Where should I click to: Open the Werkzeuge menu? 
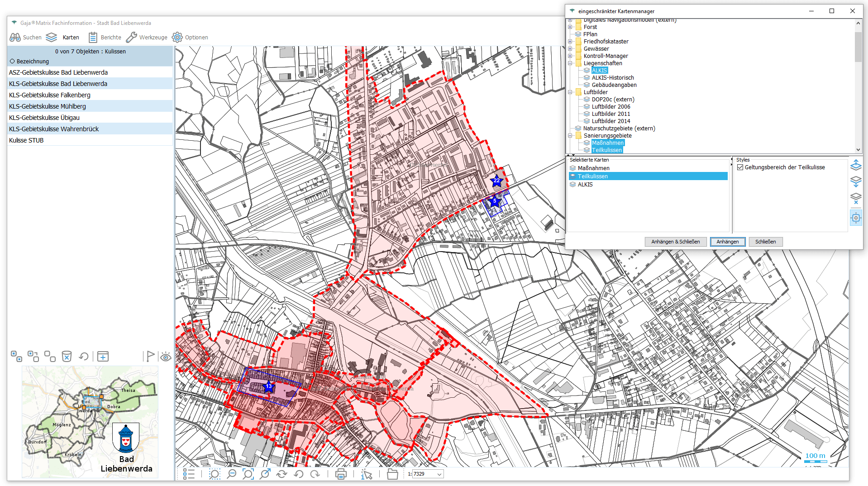(147, 38)
